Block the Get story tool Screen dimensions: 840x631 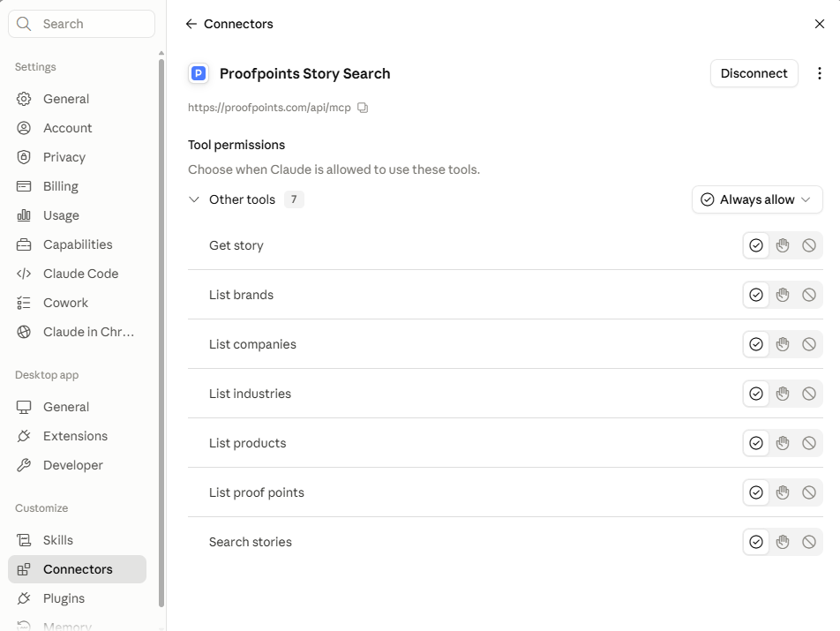[x=809, y=245]
